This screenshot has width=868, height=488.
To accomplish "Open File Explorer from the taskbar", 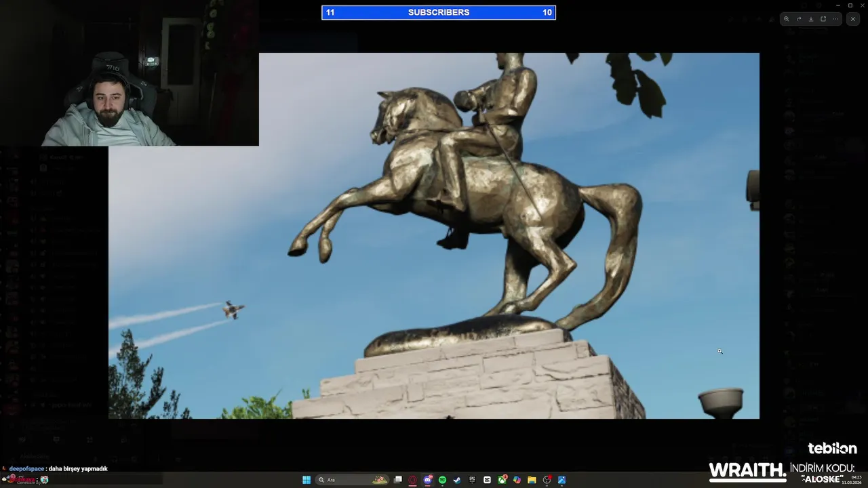I will pyautogui.click(x=532, y=480).
